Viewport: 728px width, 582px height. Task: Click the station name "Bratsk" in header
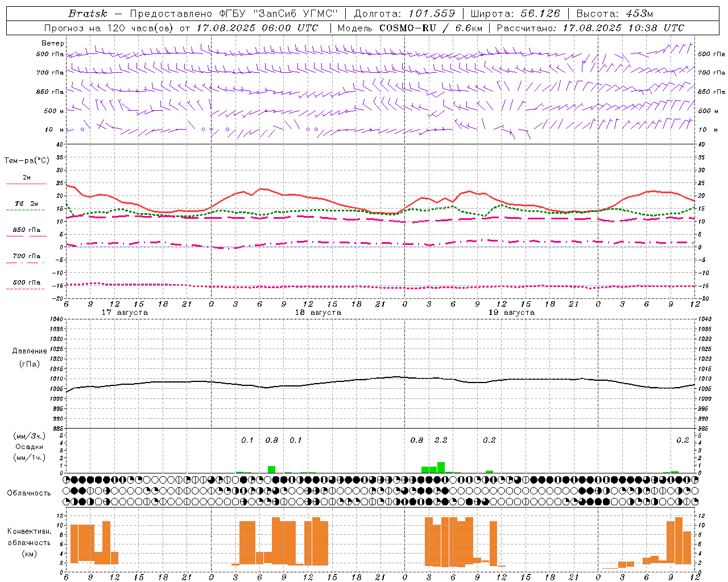click(x=88, y=14)
